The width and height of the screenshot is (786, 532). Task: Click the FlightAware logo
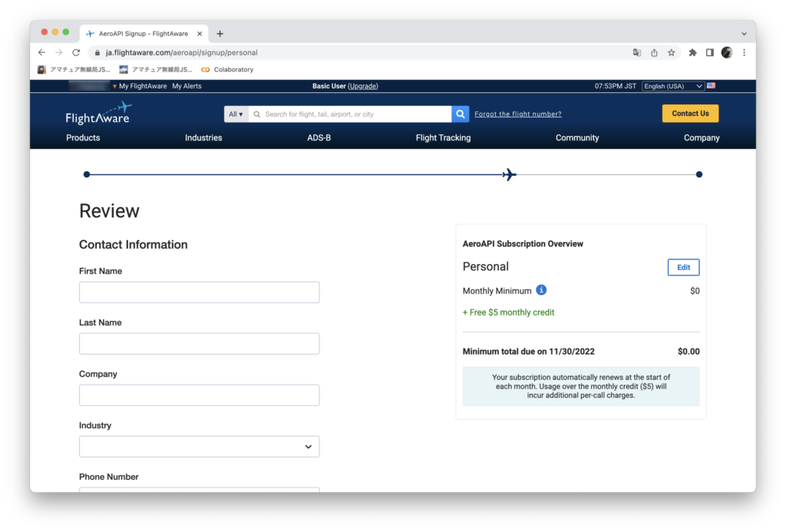(x=98, y=113)
